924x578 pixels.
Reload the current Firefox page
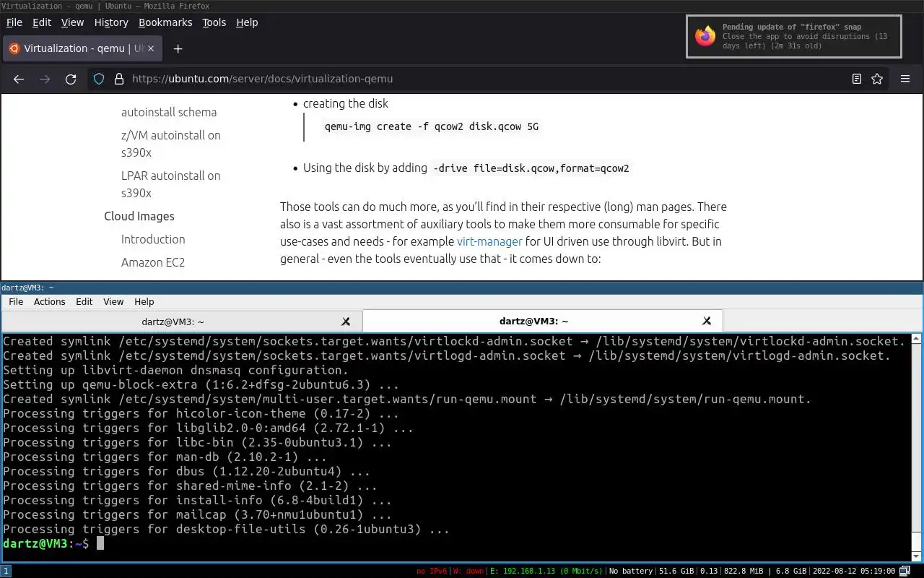pyautogui.click(x=71, y=79)
